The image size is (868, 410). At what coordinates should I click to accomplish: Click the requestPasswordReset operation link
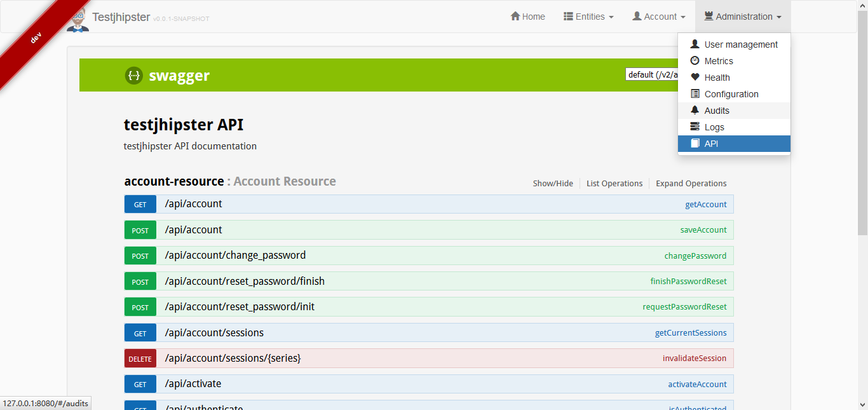(x=685, y=306)
